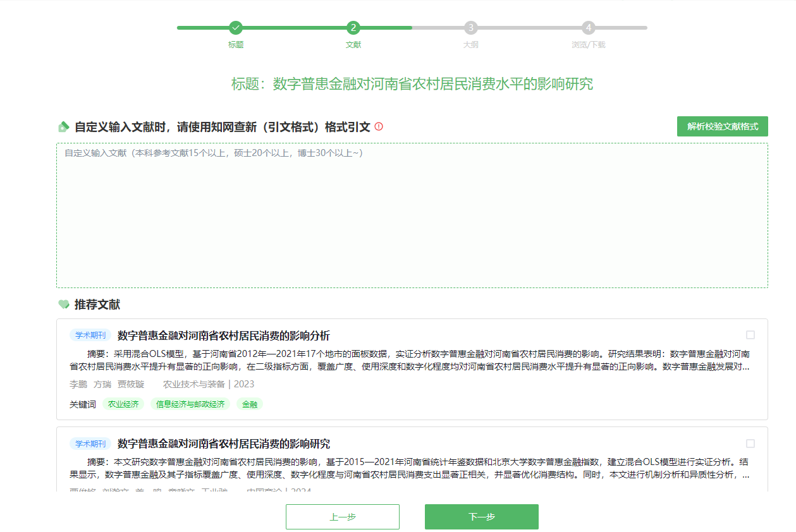The width and height of the screenshot is (796, 532).
Task: Click inside the 自定义输入文献 text area
Action: point(412,215)
